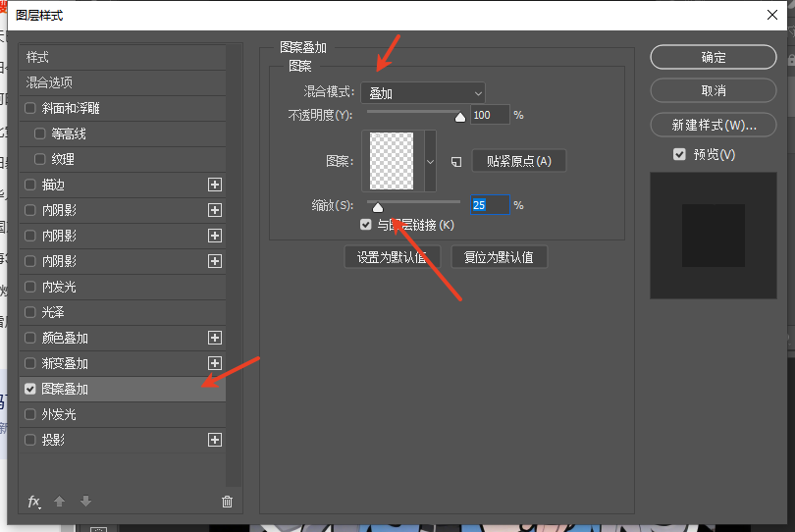Click 贴紧原点(A) button
This screenshot has height=532, width=795.
(518, 161)
